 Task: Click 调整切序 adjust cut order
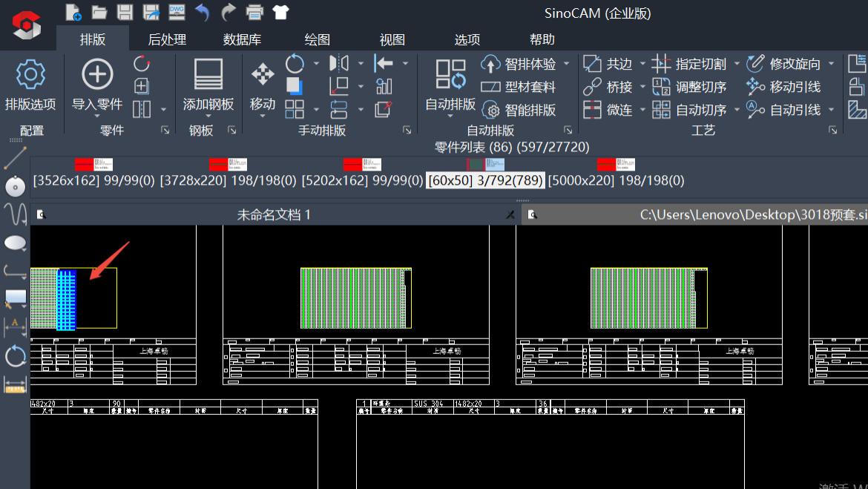tap(688, 87)
